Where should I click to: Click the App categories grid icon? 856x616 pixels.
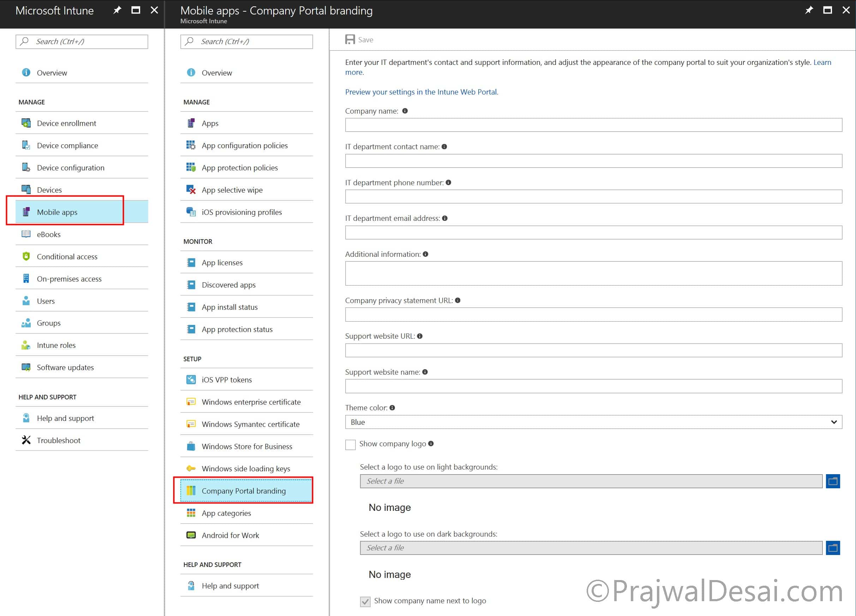(x=191, y=513)
